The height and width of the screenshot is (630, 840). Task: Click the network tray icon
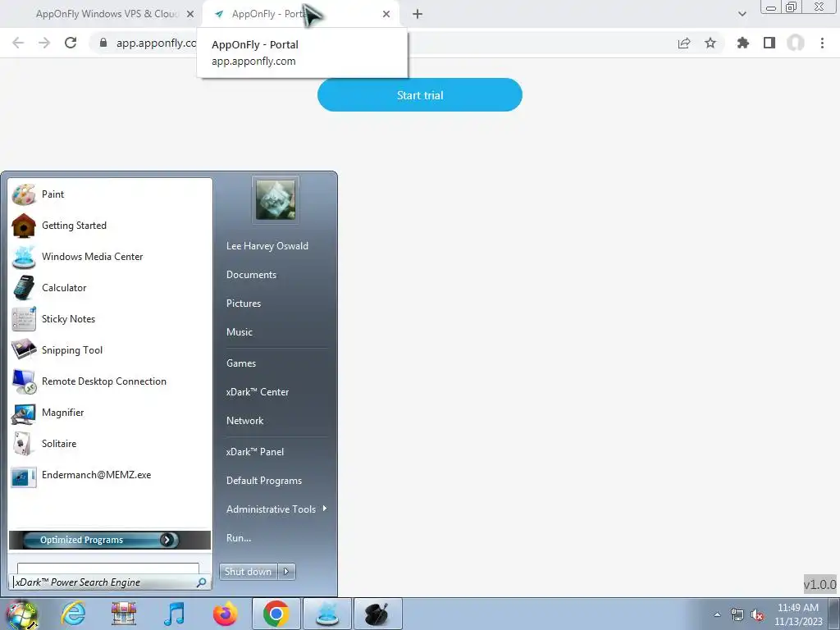tap(737, 615)
